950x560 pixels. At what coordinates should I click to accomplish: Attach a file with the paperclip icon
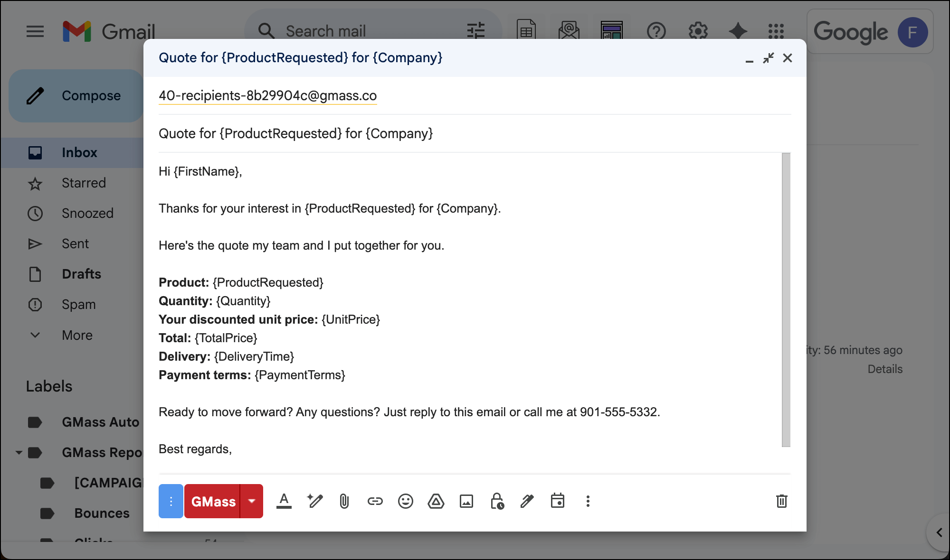point(344,501)
